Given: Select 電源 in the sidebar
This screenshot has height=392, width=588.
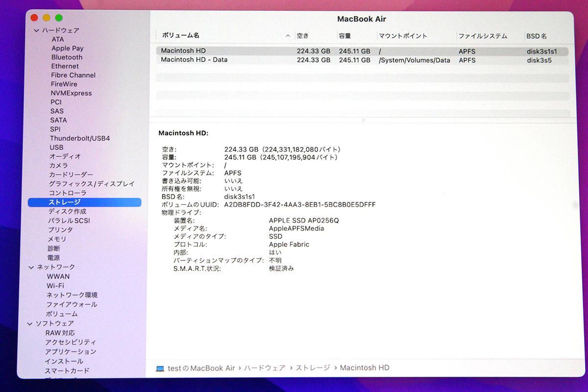Looking at the screenshot, I should pos(53,258).
